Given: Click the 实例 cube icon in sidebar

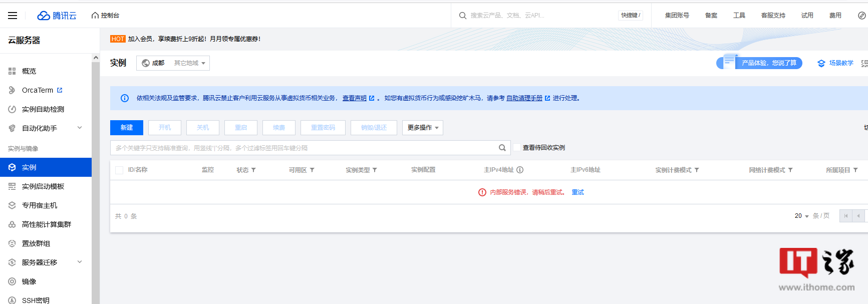Looking at the screenshot, I should tap(12, 167).
